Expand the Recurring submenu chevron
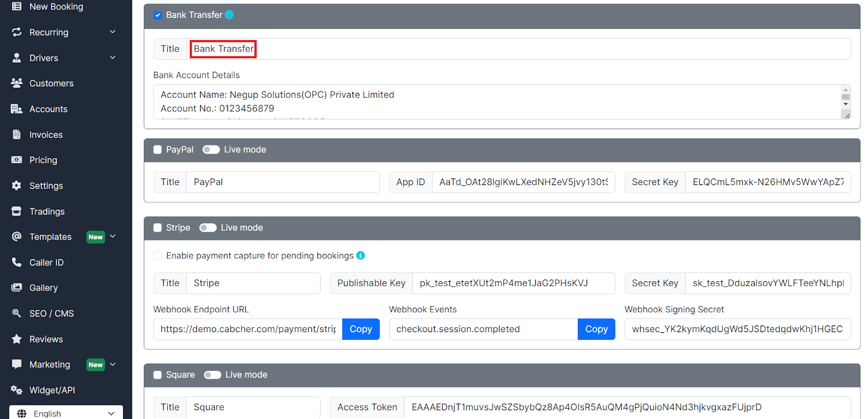Screen dimensions: 868x419 point(113,32)
